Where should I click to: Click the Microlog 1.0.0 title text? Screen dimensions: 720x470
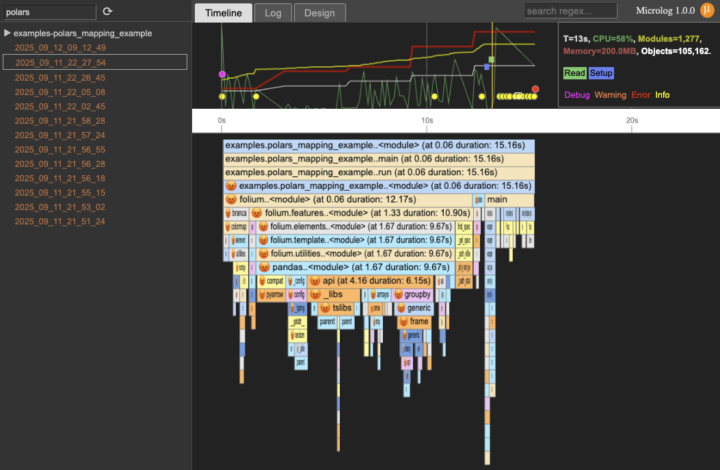[665, 11]
